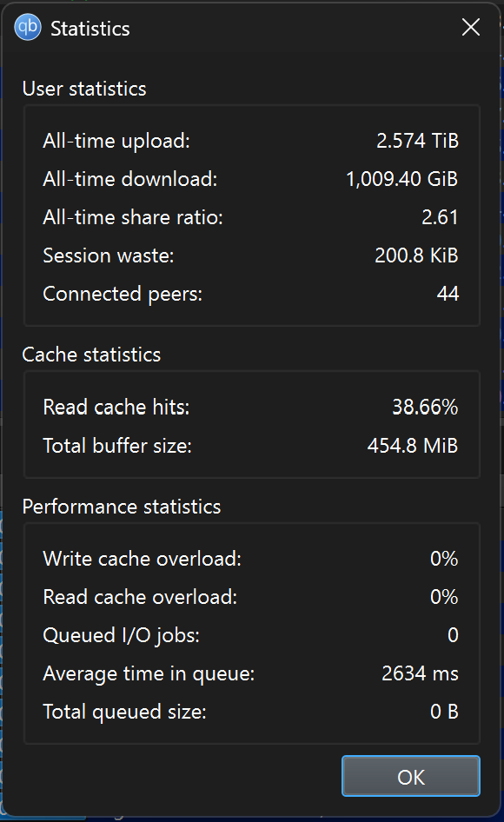Screen dimensions: 504x822
Task: Click the 1,009.40 GiB download value
Action: click(x=401, y=179)
